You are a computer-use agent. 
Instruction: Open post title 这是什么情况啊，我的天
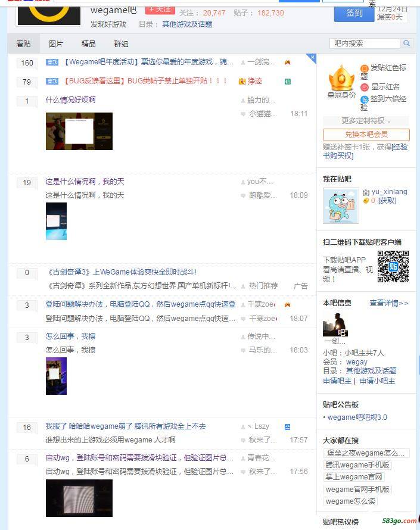point(85,182)
